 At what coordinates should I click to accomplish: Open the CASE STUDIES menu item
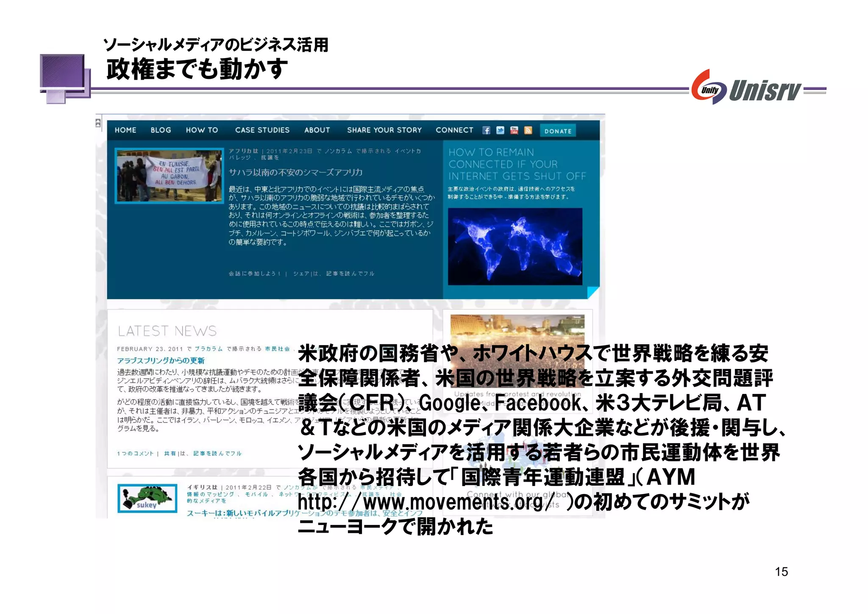point(262,130)
